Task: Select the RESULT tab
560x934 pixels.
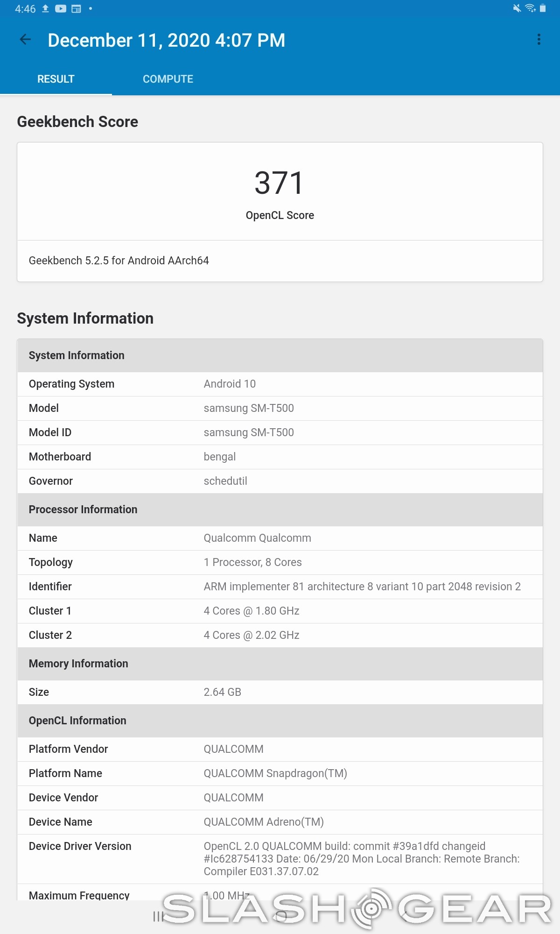Action: coord(56,79)
